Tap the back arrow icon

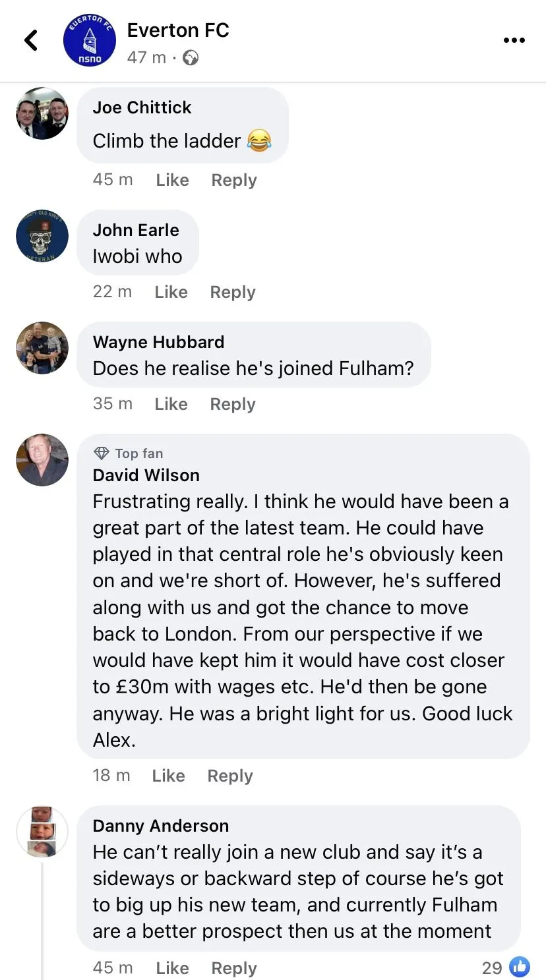(x=31, y=40)
